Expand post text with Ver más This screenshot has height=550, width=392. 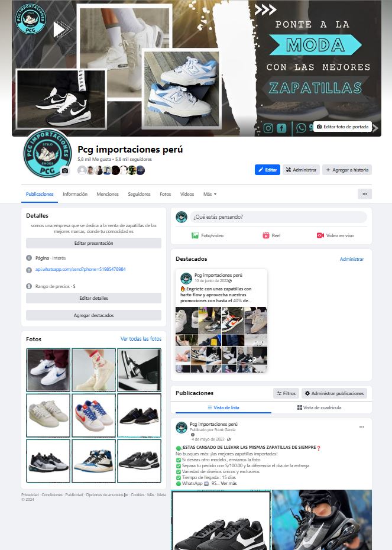click(x=229, y=483)
